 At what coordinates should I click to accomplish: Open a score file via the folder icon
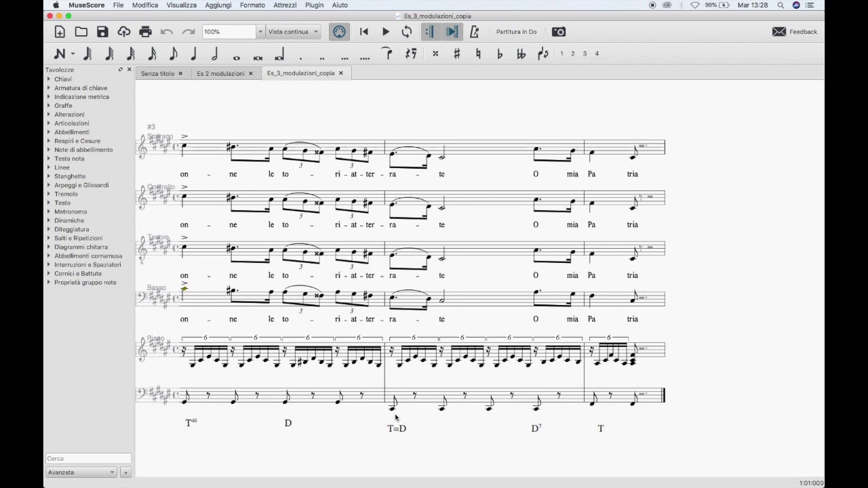[x=81, y=32]
